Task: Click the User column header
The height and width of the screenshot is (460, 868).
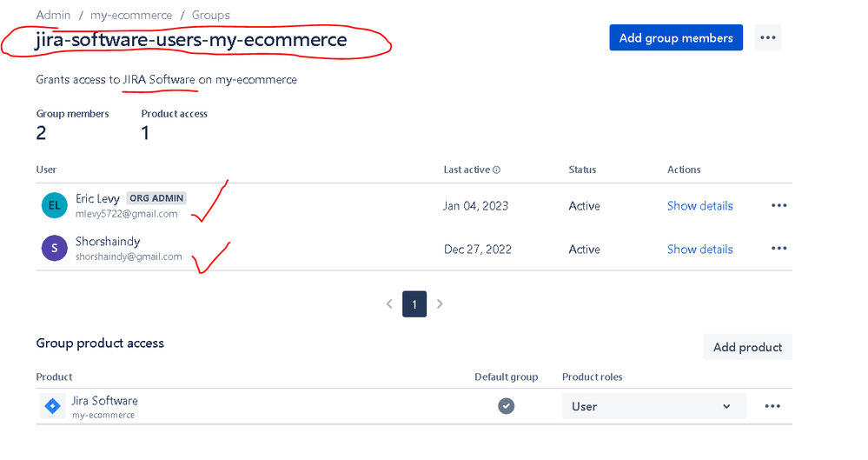Action: [x=46, y=170]
